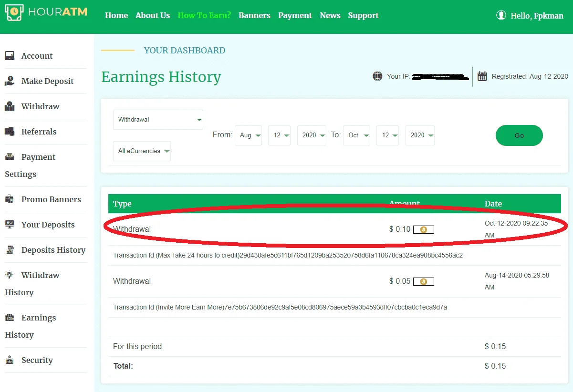This screenshot has width=573, height=392.
Task: Open the To month dropdown showing Oct
Action: (x=356, y=135)
